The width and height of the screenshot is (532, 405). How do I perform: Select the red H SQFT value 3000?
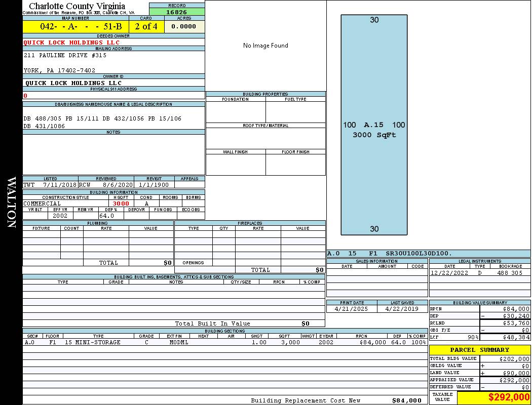pos(121,204)
